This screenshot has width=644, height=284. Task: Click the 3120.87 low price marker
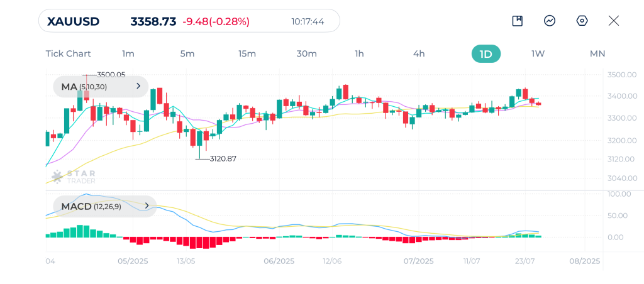[x=223, y=159]
